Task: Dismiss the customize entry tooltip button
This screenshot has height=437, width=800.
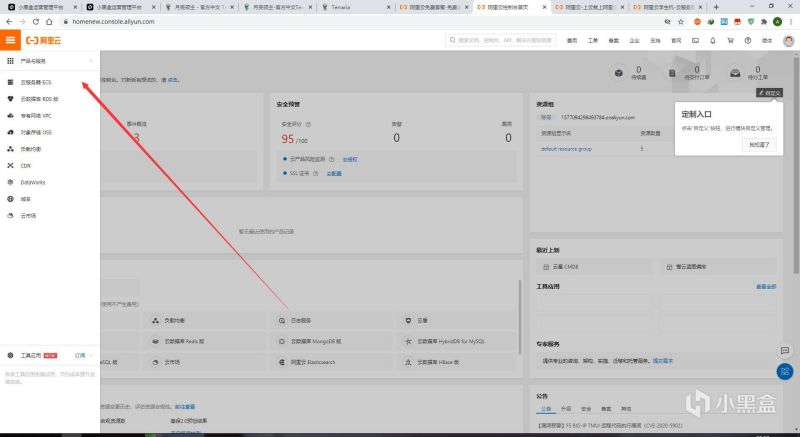Action: (x=759, y=145)
